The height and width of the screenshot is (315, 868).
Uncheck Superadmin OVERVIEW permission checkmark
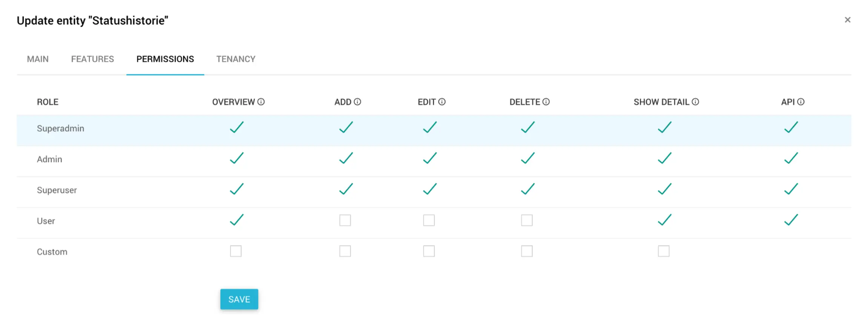237,128
